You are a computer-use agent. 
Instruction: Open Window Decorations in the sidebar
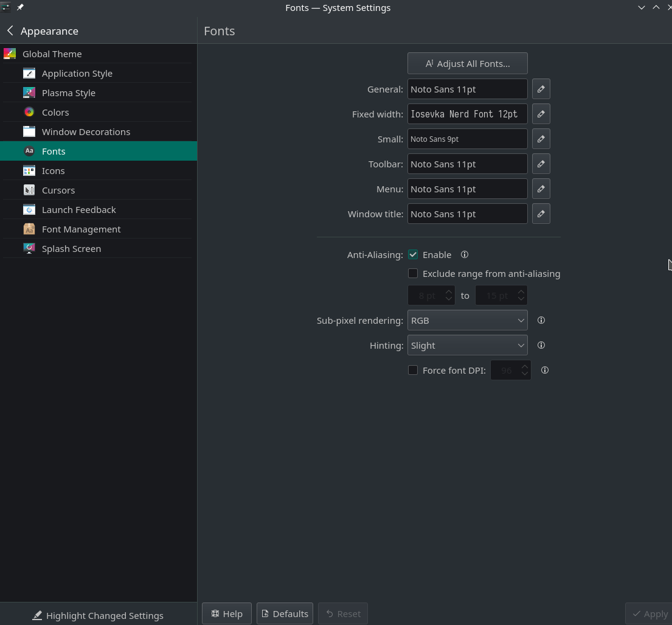tap(86, 131)
